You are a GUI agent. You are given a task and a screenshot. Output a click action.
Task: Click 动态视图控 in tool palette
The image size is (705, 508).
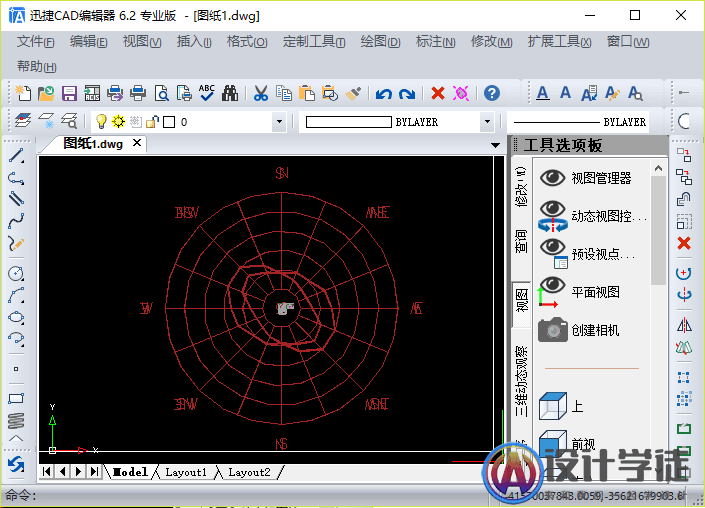click(x=594, y=216)
